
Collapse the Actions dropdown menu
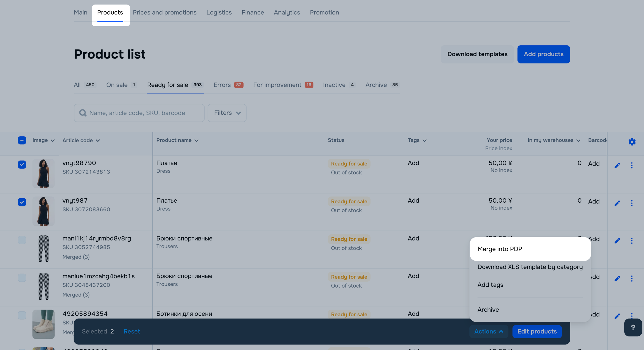[x=488, y=331]
